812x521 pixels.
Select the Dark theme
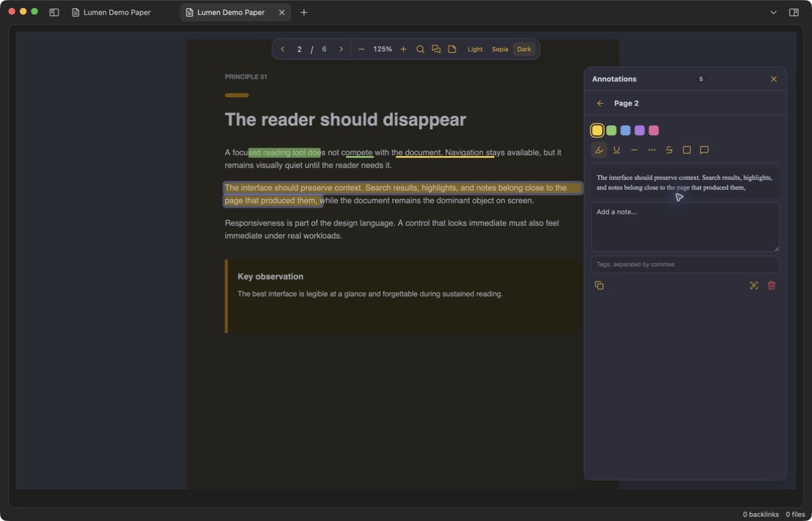[524, 49]
